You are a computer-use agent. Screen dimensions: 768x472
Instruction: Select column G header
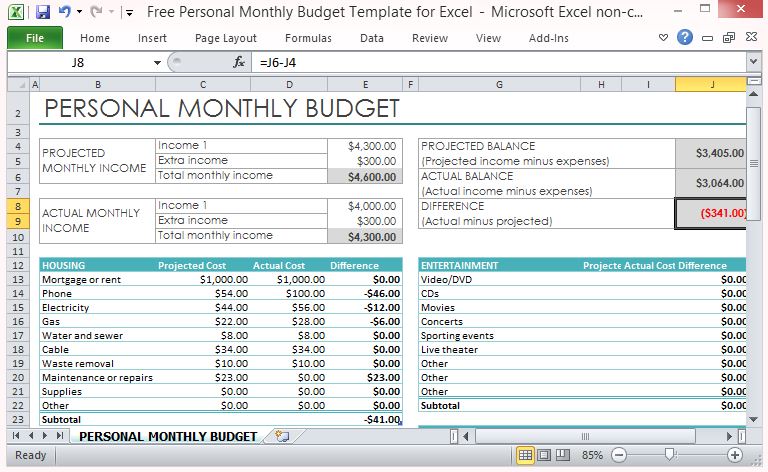click(x=499, y=85)
